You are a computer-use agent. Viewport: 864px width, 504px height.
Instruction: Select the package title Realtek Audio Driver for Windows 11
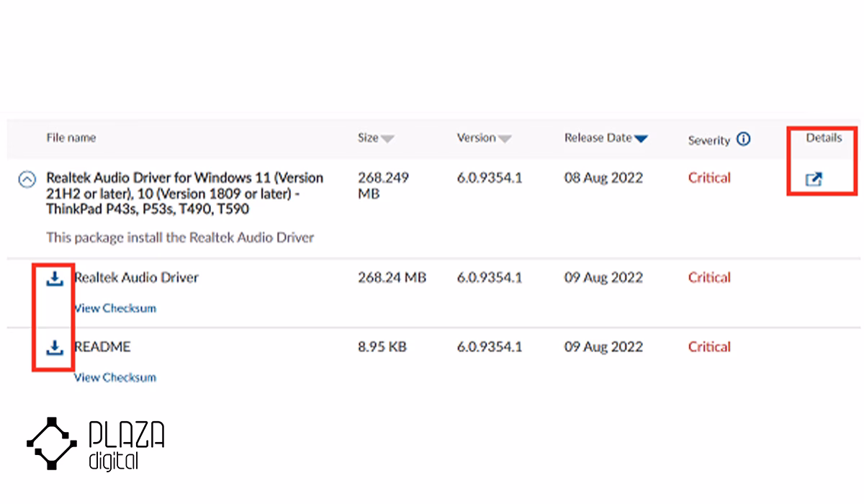(185, 194)
